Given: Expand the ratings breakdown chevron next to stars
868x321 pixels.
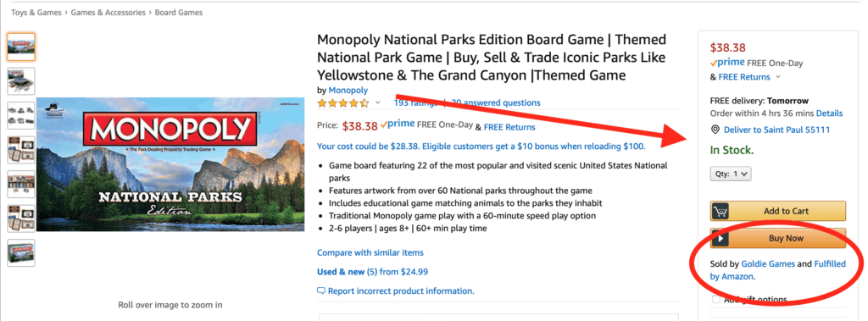Looking at the screenshot, I should point(378,103).
